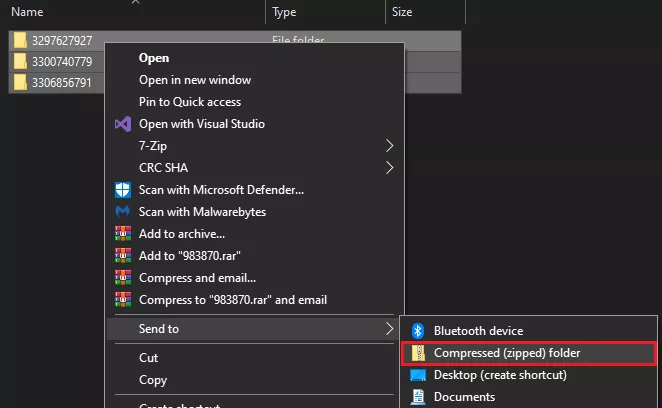Click folder icon of 3300740779
This screenshot has width=662, height=408.
(x=20, y=62)
